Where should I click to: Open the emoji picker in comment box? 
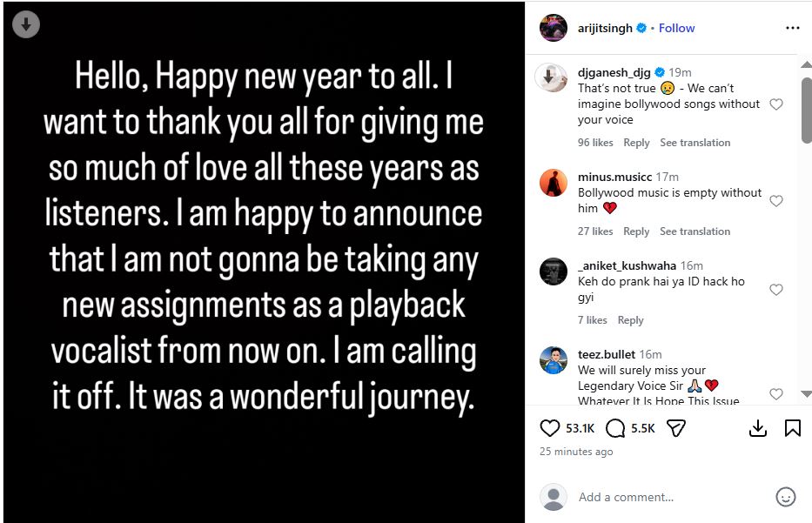point(785,497)
